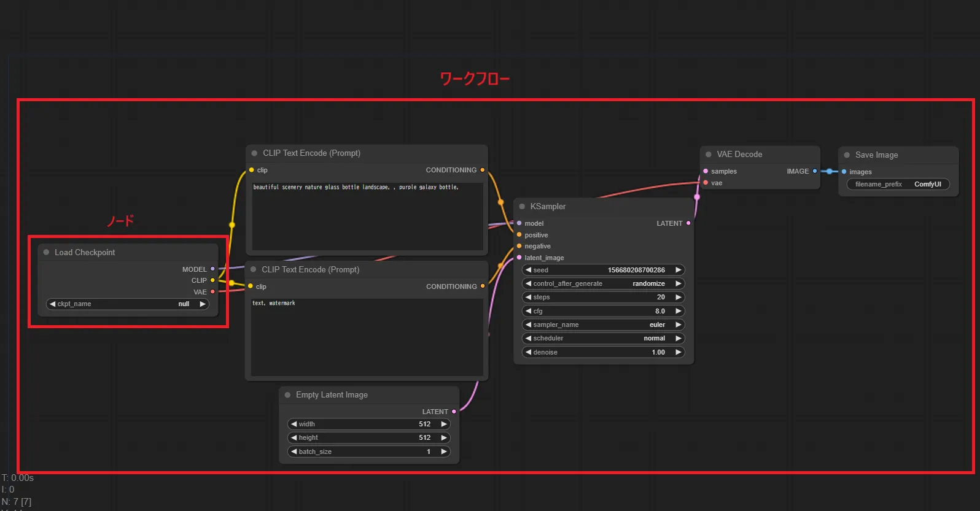Click the clip input socket of top CLIP Text Encode
The image size is (980, 511).
coord(251,170)
